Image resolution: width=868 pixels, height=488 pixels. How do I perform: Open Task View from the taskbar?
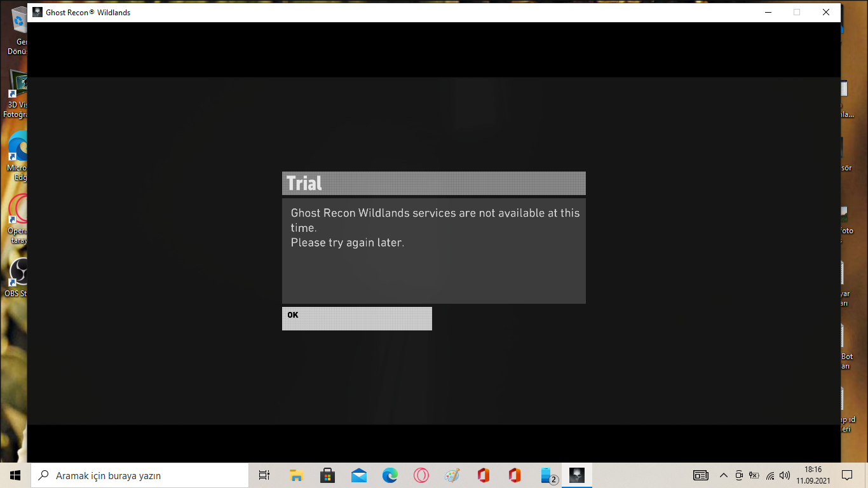tap(264, 475)
